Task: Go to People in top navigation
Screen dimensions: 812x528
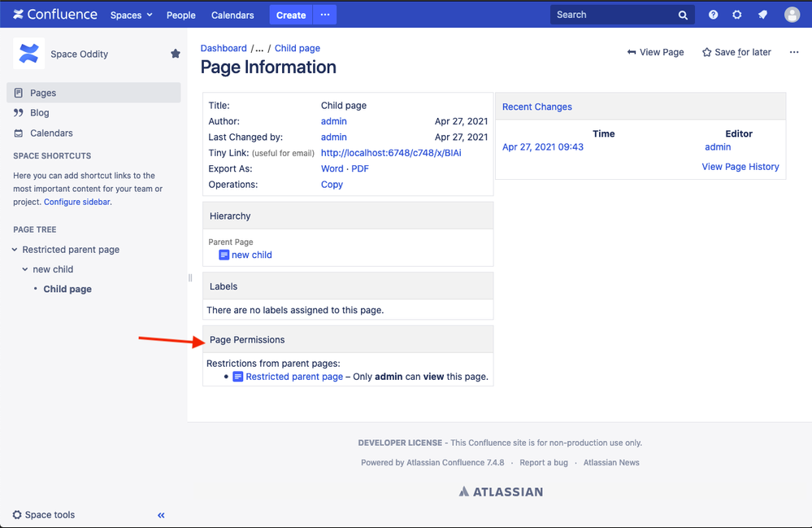Action: pyautogui.click(x=180, y=15)
